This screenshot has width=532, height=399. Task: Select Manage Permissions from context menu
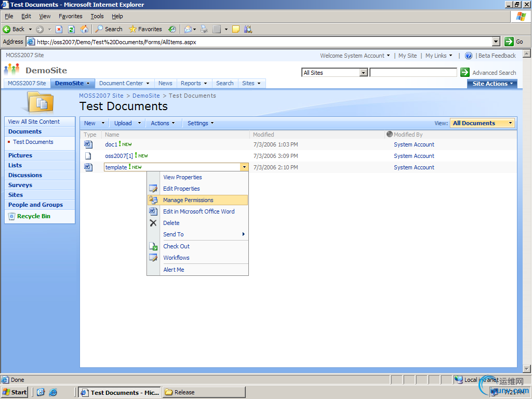(198, 200)
